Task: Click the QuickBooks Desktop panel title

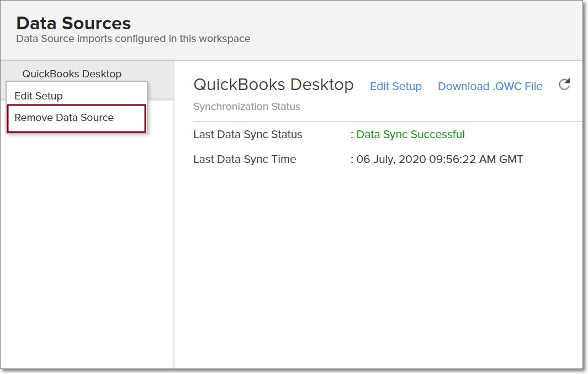Action: coord(273,85)
